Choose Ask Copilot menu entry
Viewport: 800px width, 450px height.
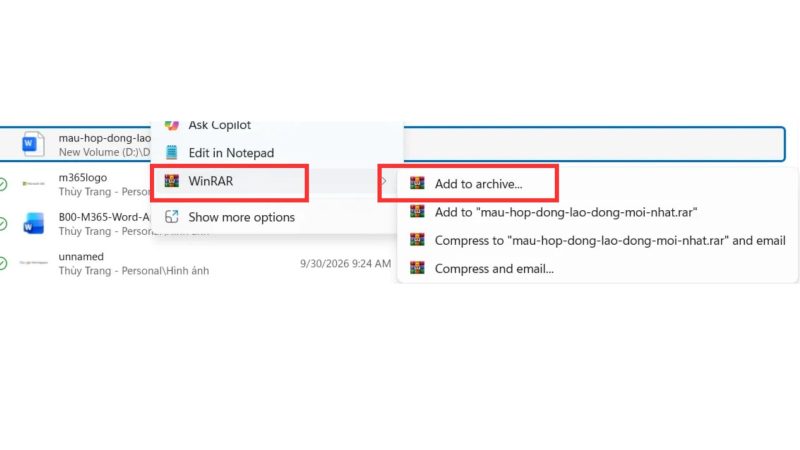coord(219,125)
